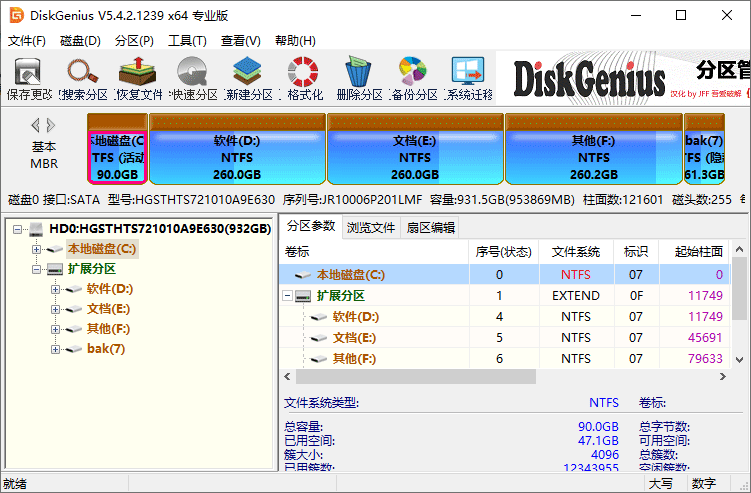Click the 扩展分区 disk icon in table

(303, 296)
